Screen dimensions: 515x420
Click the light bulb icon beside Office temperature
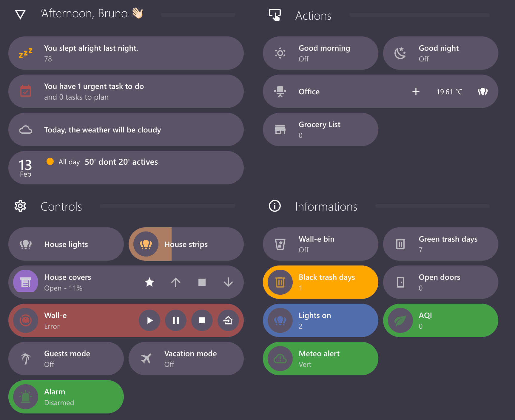(483, 92)
